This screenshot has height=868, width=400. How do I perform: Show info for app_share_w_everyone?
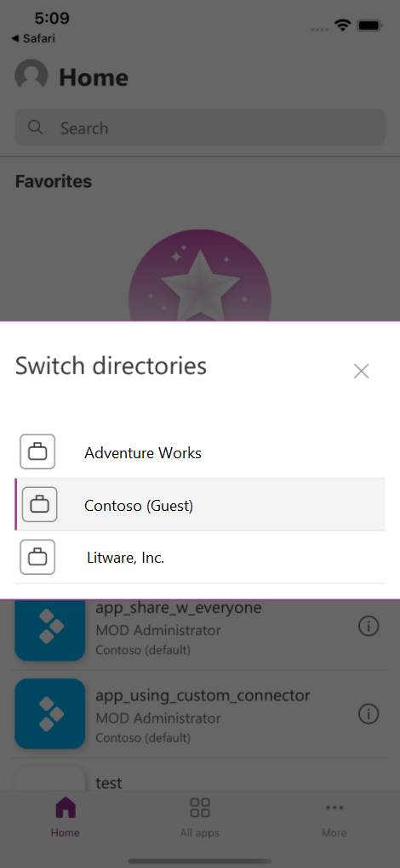click(369, 626)
